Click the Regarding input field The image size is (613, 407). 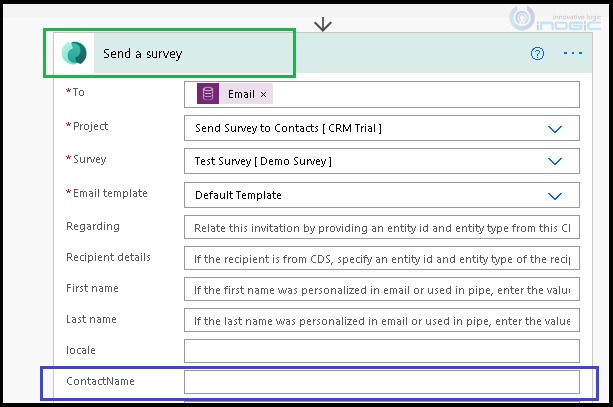point(381,228)
